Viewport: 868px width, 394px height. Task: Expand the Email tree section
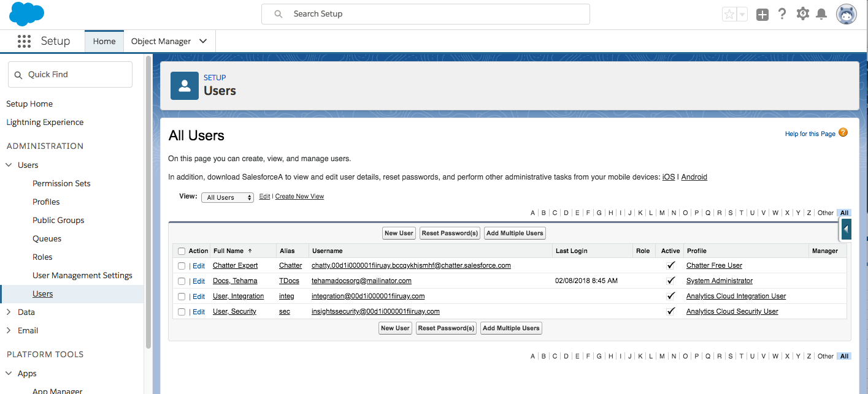(9, 330)
